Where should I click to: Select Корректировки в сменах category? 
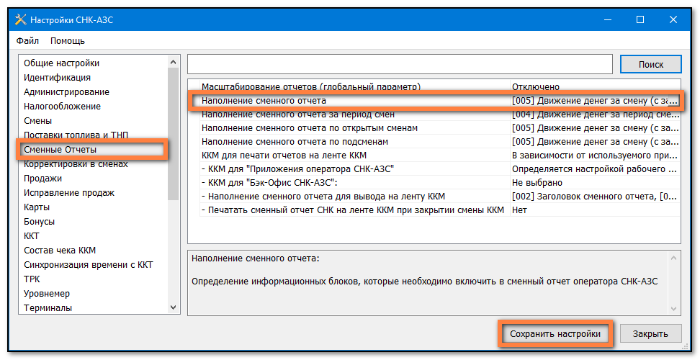click(x=76, y=164)
